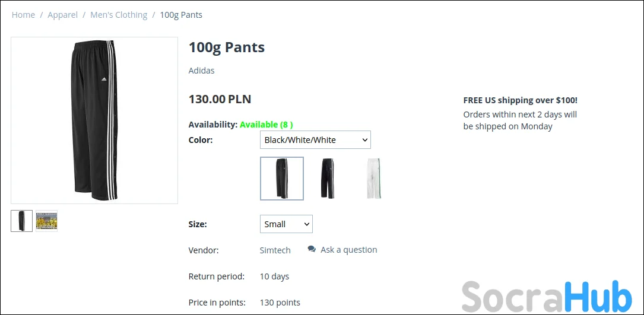This screenshot has width=644, height=315.
Task: Click the FREE US shipping promo text
Action: [x=520, y=100]
